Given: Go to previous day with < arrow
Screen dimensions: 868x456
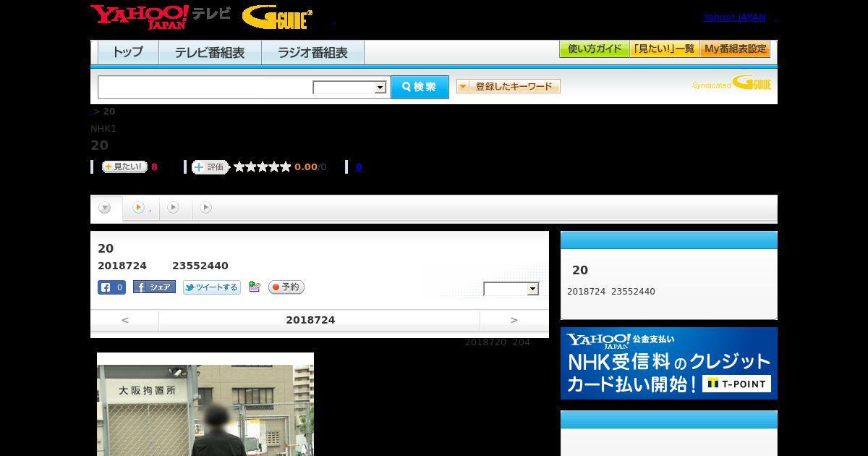Looking at the screenshot, I should click(x=125, y=320).
